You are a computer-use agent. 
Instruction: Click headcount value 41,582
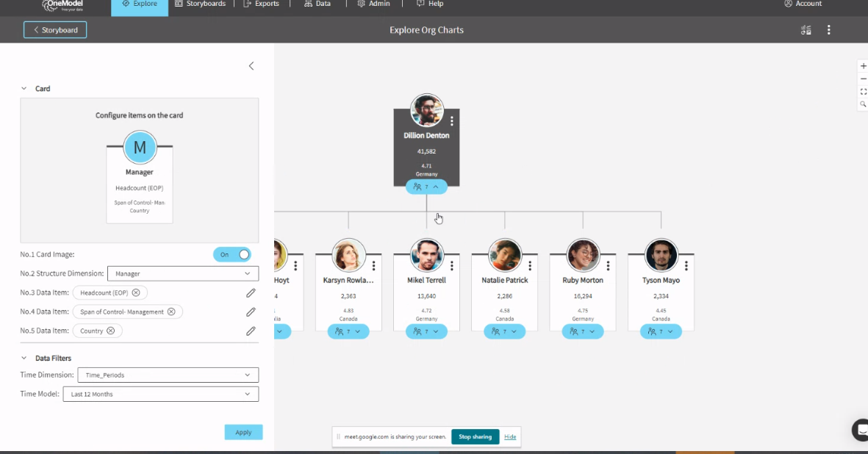(426, 151)
